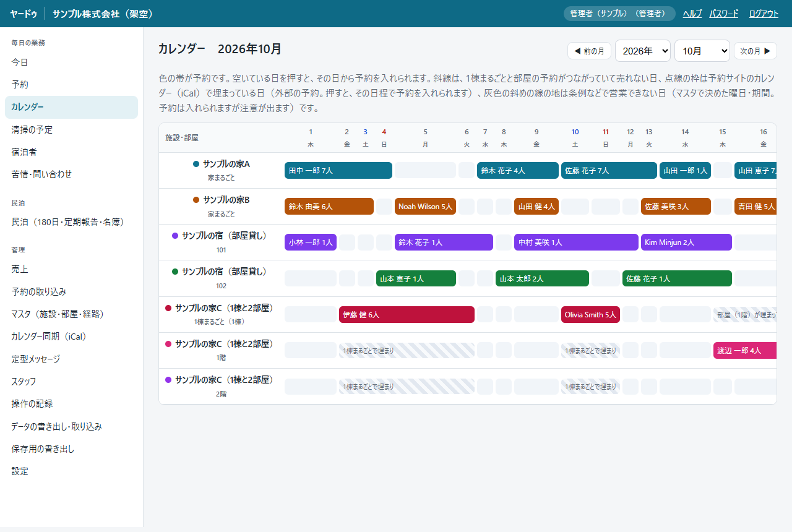Open Noah Wilson 5人 reservation
This screenshot has width=792, height=532.
pos(425,206)
